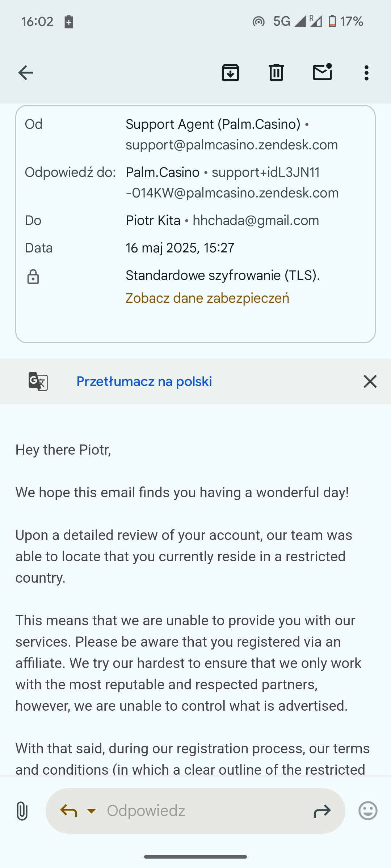This screenshot has height=868, width=391.
Task: Forward the email with the forward arrow
Action: [322, 811]
